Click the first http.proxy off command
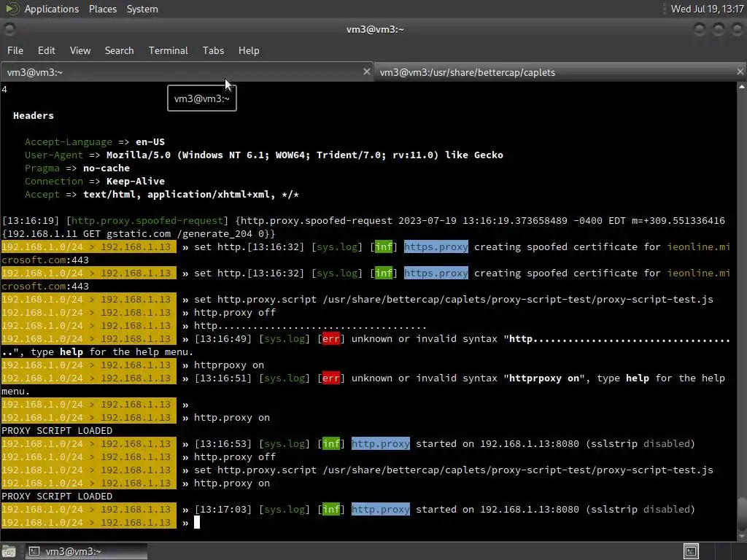Viewport: 747px width, 560px height. coord(235,312)
